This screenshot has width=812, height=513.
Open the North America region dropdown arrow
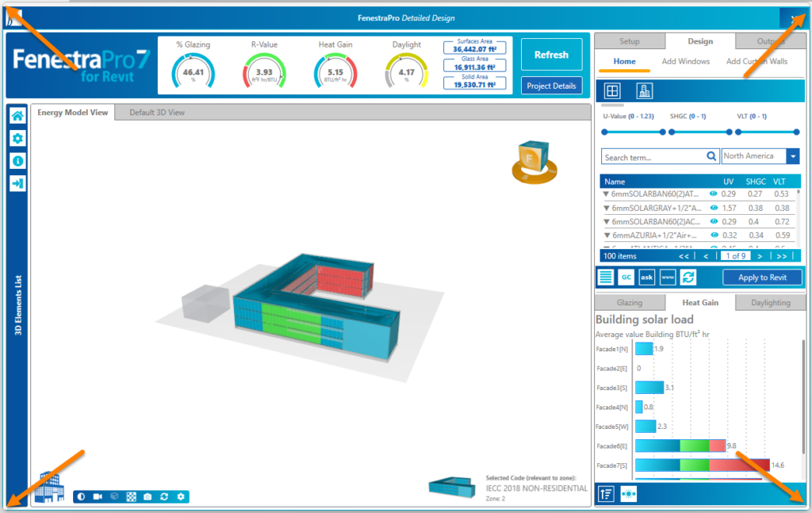(793, 156)
